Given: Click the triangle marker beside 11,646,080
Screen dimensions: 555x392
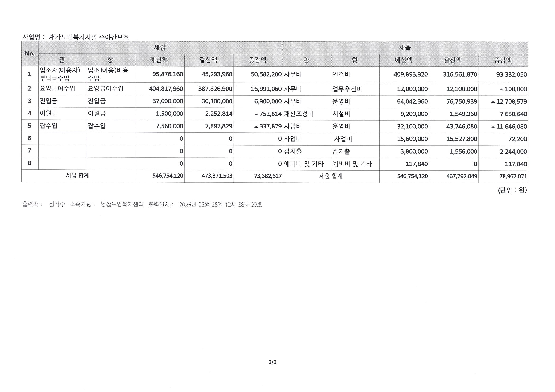Looking at the screenshot, I should pyautogui.click(x=493, y=127).
